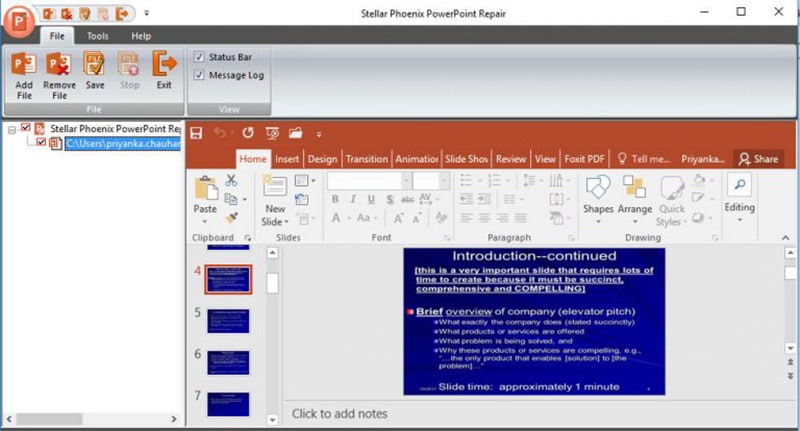The width and height of the screenshot is (800, 431).
Task: Open the slide Layout dropdown
Action: [305, 180]
